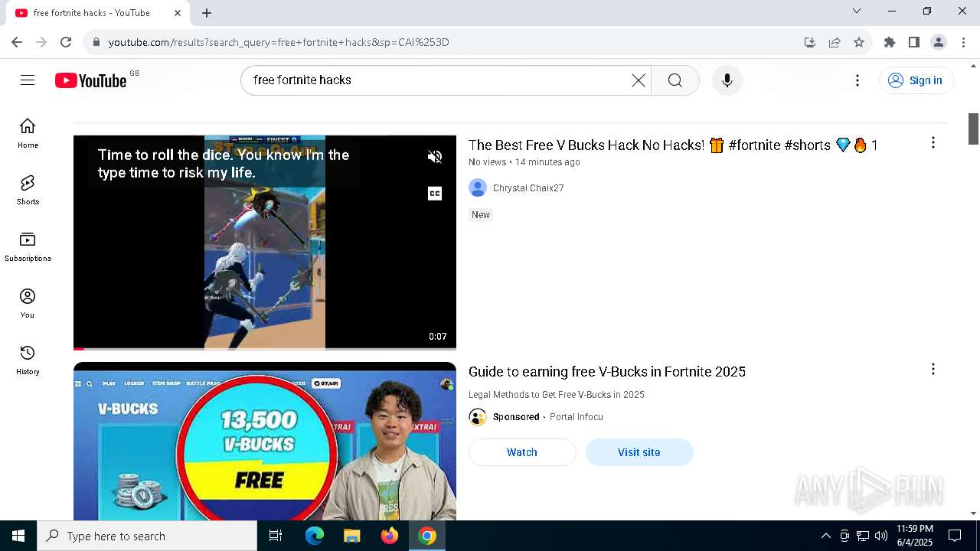Show hidden system tray icons
Viewport: 980px width, 551px height.
pos(825,536)
